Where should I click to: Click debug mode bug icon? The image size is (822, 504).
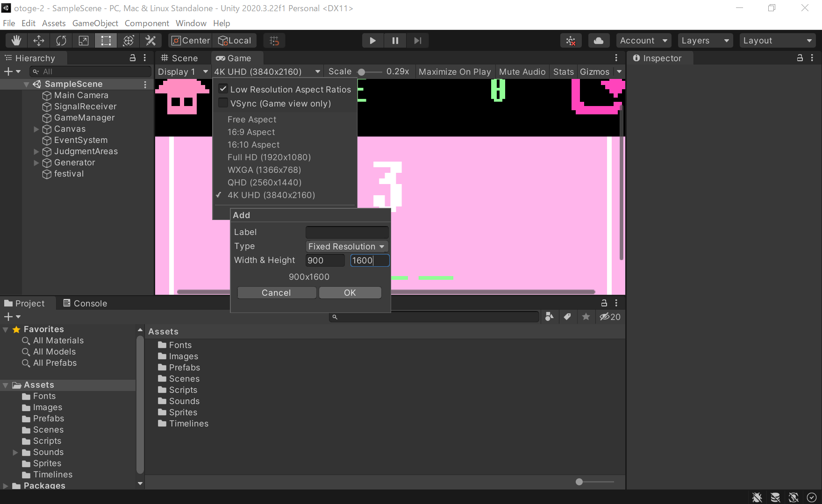[x=757, y=497]
